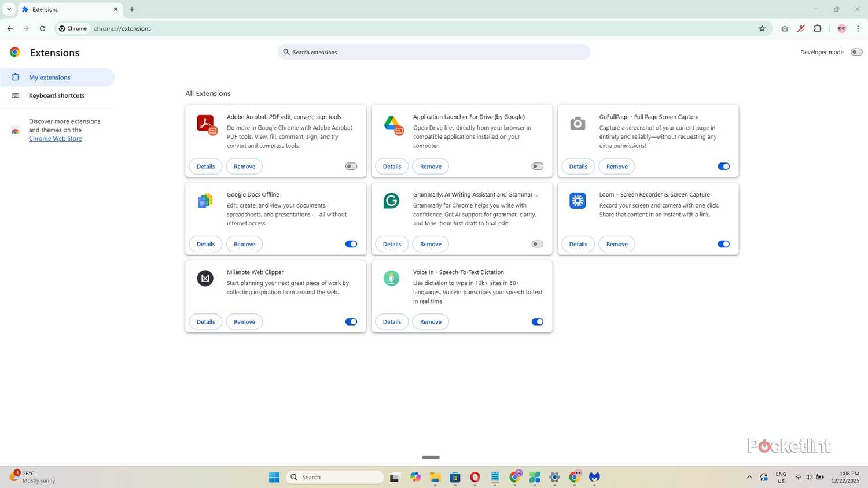Open the Chrome Web Store link
Viewport: 868px width, 488px height.
tap(54, 138)
